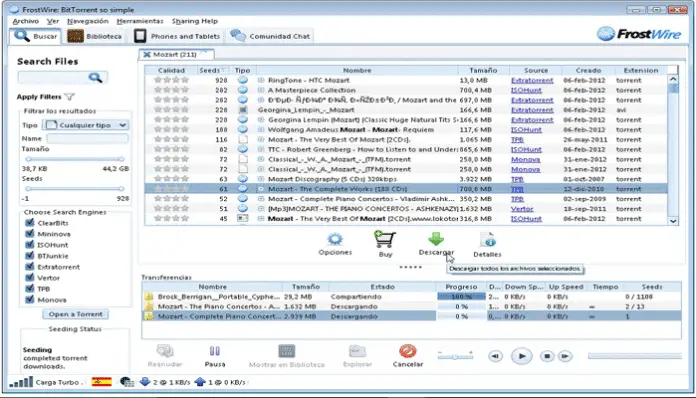Click the media player previous track button

(495, 356)
